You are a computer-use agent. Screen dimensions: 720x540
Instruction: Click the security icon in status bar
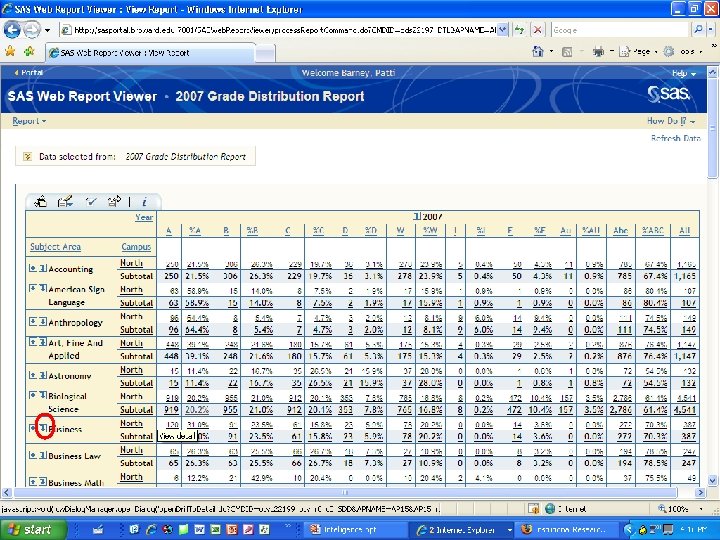pyautogui.click(x=534, y=508)
